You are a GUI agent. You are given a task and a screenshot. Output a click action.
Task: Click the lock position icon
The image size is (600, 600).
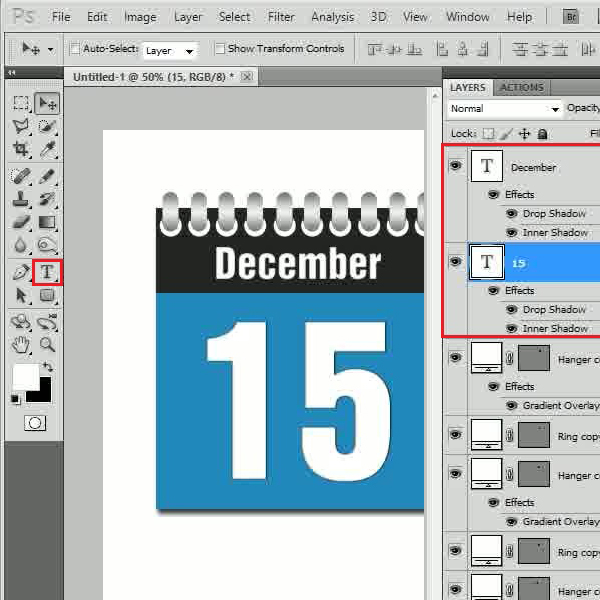click(524, 134)
